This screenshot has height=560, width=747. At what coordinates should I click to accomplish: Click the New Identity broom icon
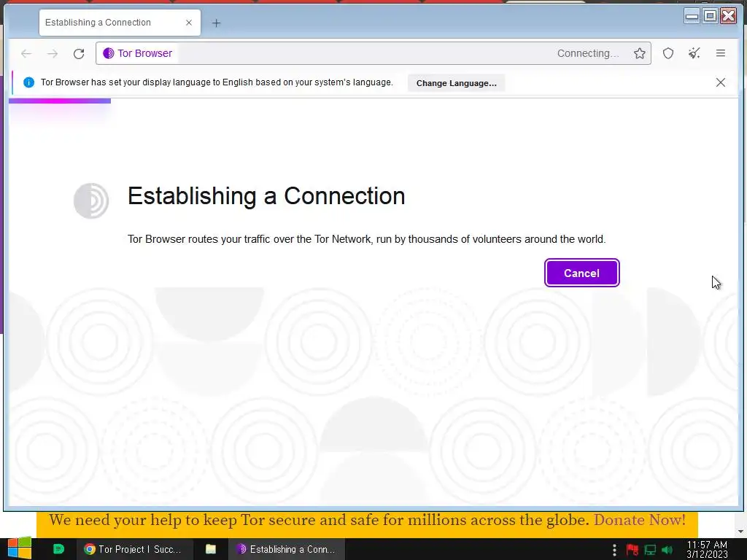694,53
